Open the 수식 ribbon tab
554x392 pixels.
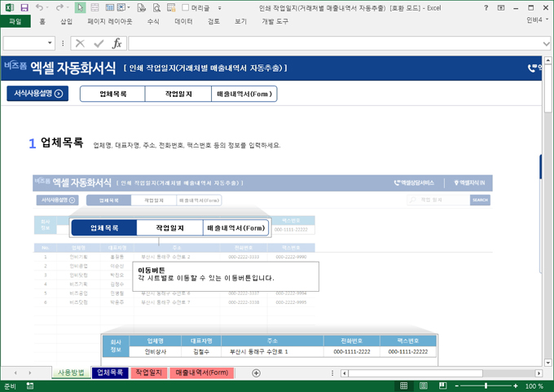point(153,21)
